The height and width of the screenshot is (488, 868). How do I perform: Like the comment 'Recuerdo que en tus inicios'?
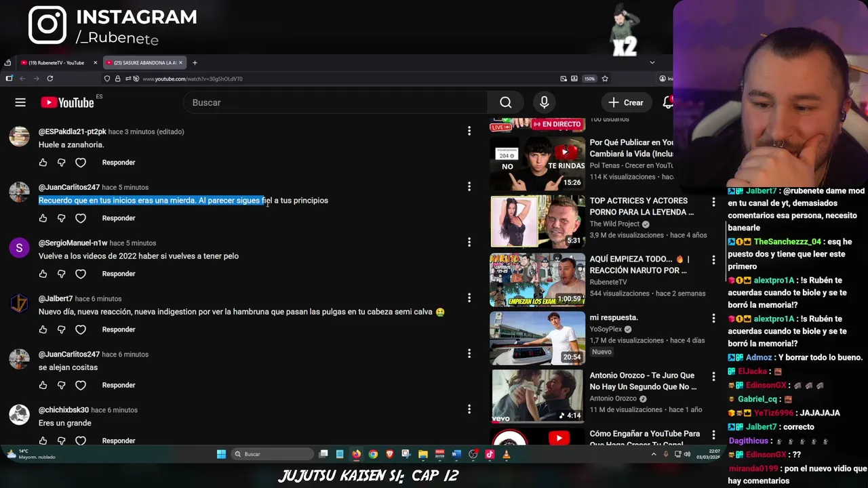click(x=43, y=218)
